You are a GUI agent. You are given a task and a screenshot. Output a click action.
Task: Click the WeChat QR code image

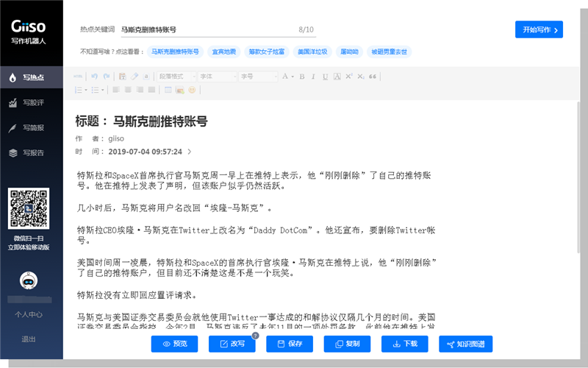point(29,208)
